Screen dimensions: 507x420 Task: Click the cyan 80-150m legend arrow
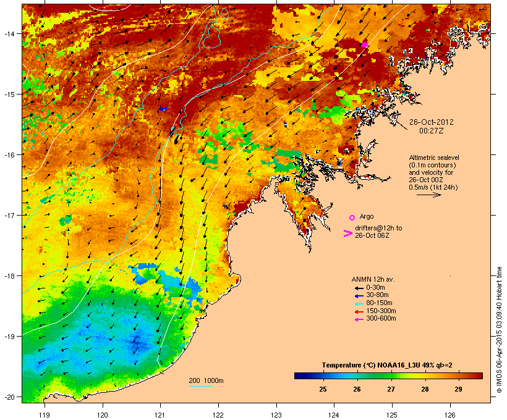359,304
